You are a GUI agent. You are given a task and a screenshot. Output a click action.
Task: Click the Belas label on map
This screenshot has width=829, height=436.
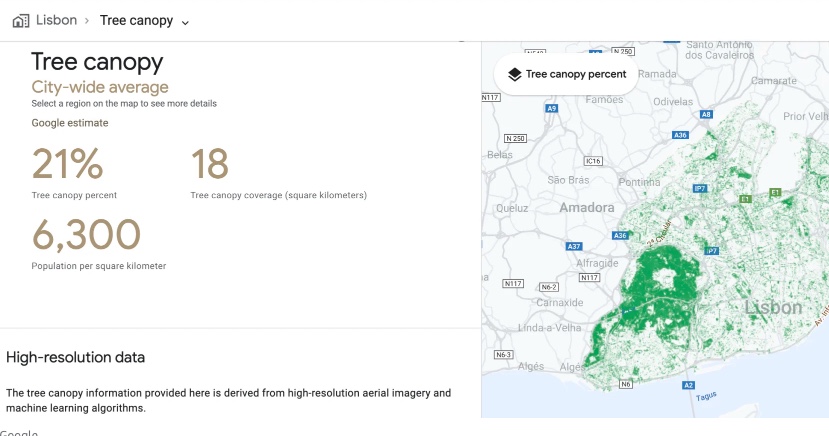500,155
